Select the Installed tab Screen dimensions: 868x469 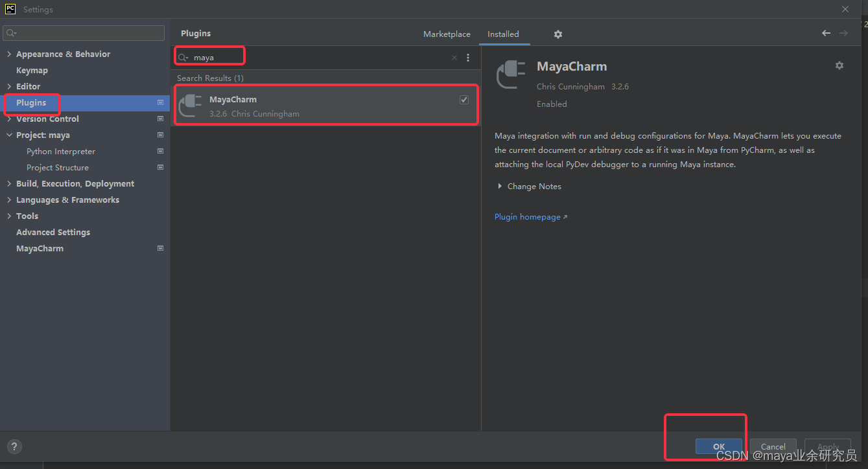(x=504, y=34)
